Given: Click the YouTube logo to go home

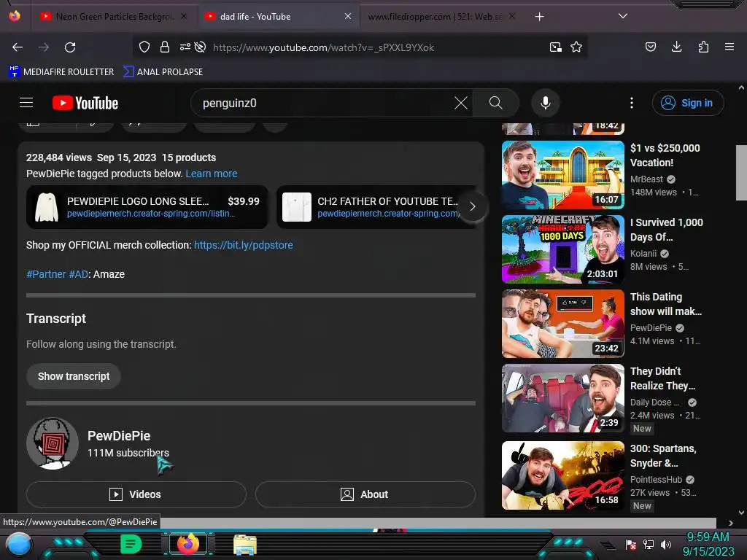Looking at the screenshot, I should (85, 103).
